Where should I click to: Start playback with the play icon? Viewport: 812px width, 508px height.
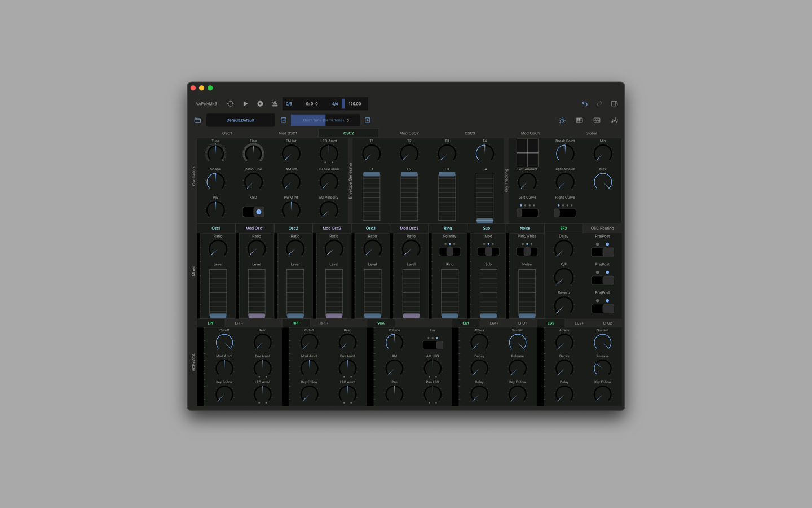coord(245,104)
